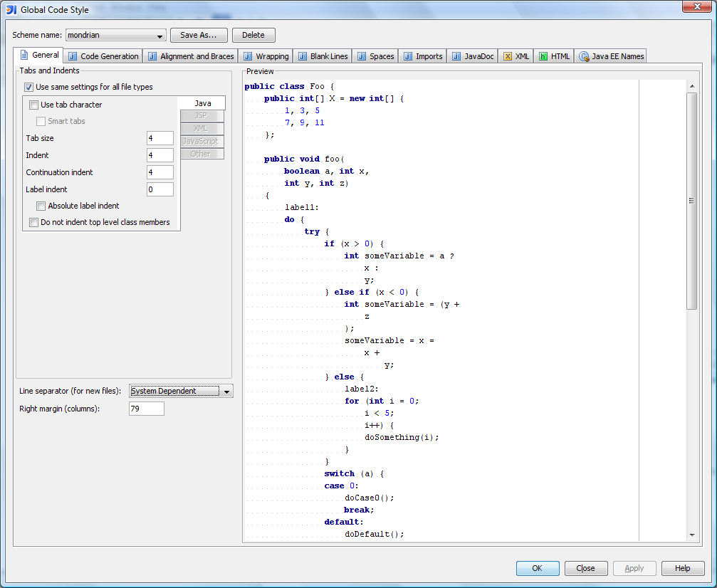Check Absolute label indent option

pos(41,206)
